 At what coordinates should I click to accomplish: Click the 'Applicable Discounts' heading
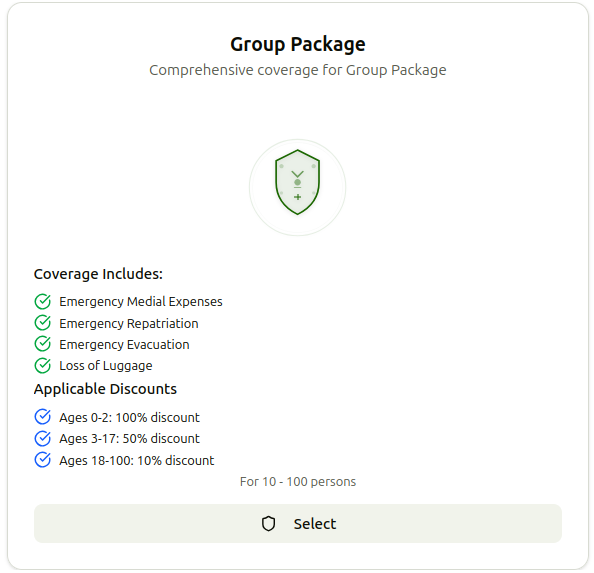(105, 389)
